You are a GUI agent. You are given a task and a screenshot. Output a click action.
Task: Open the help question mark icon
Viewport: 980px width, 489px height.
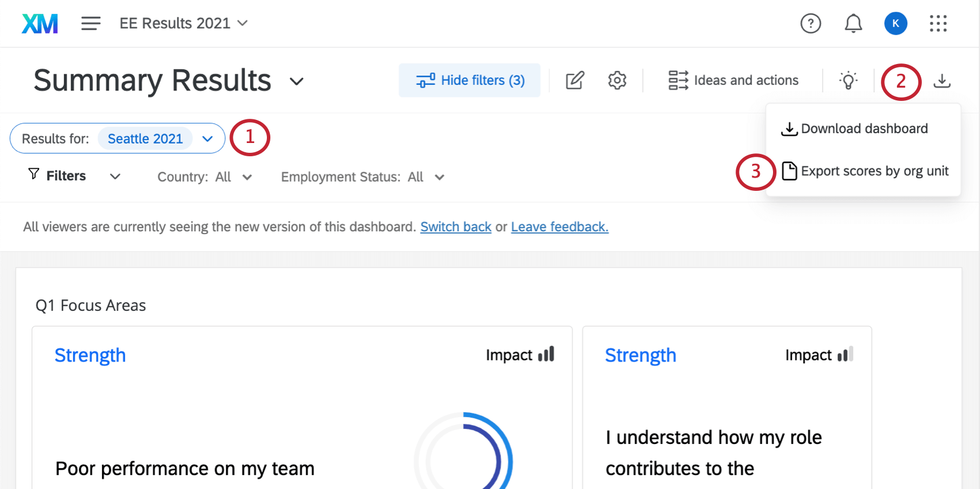point(811,24)
